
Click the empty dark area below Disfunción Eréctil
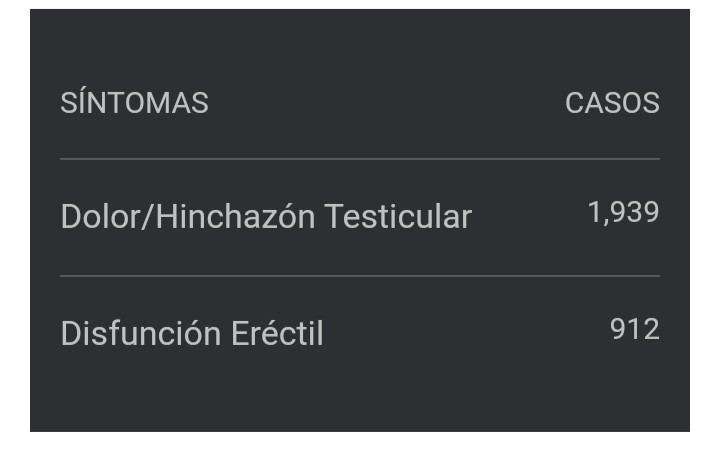click(360, 390)
